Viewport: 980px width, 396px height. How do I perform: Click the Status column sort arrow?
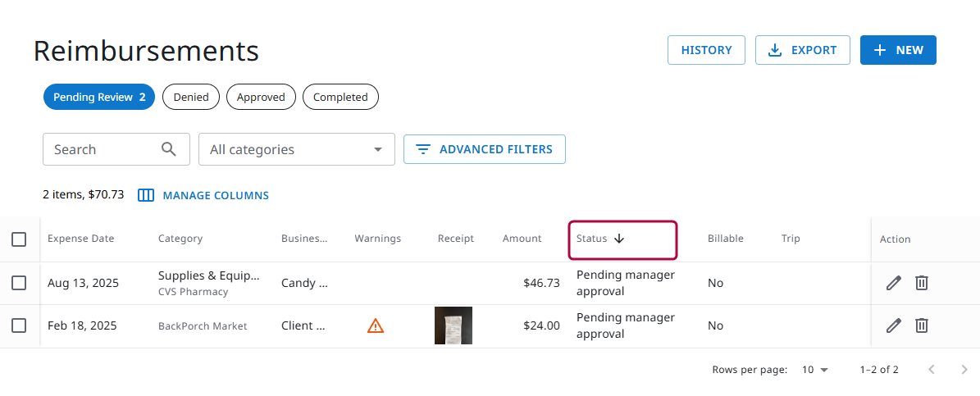point(619,239)
